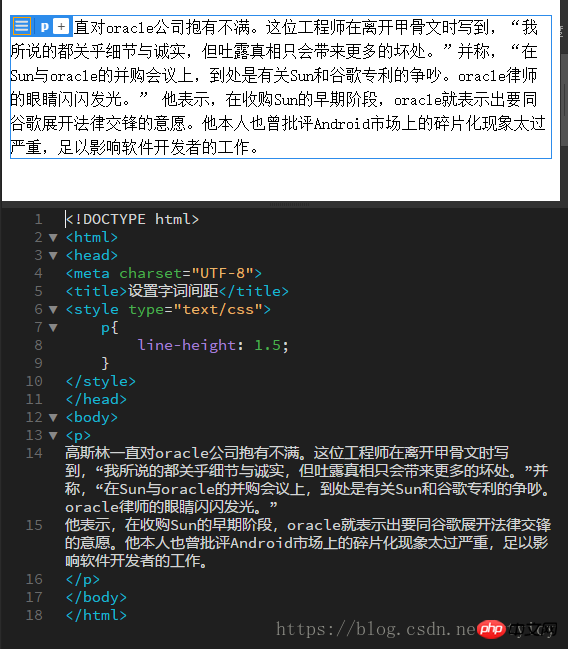Click line number 11 in the gutter
Image resolution: width=568 pixels, height=649 pixels.
[34, 399]
